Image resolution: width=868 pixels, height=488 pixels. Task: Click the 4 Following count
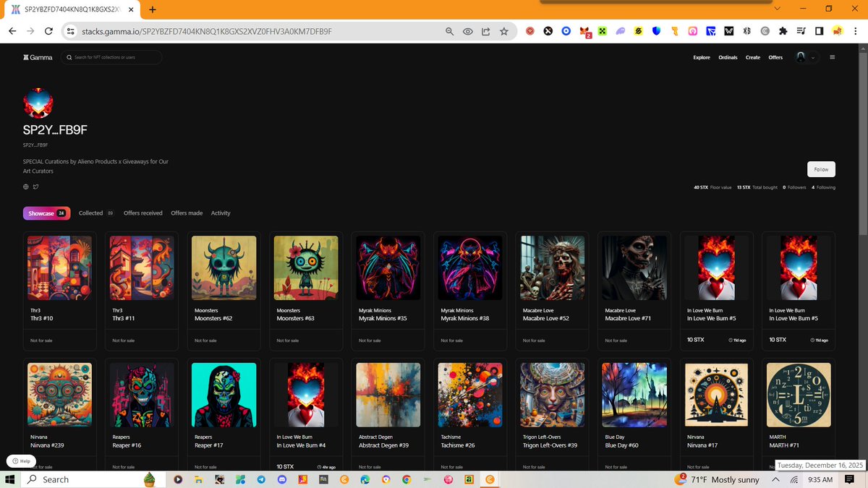(823, 187)
